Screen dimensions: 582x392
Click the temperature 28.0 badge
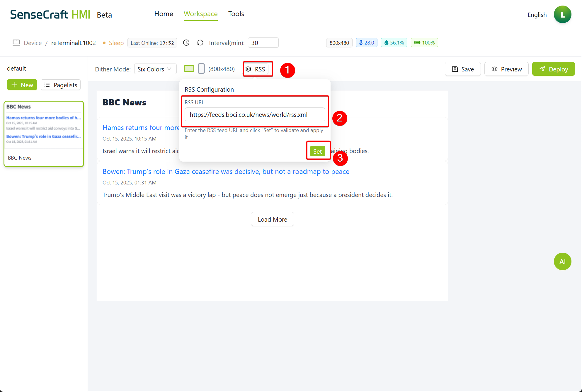[x=366, y=43]
